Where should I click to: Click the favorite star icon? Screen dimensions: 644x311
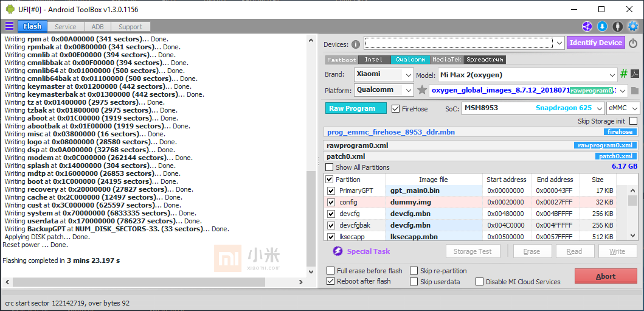pyautogui.click(x=422, y=90)
